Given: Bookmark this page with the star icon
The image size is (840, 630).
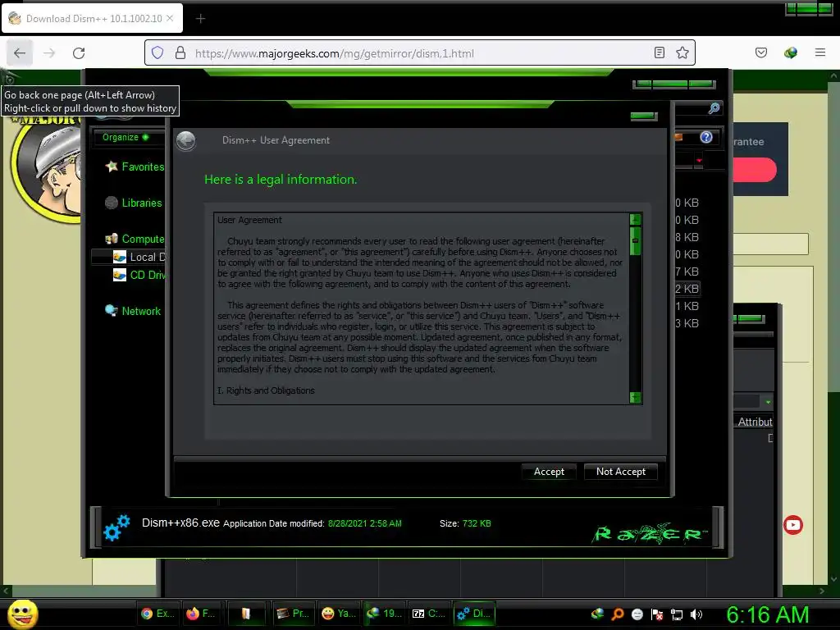Looking at the screenshot, I should pos(682,52).
